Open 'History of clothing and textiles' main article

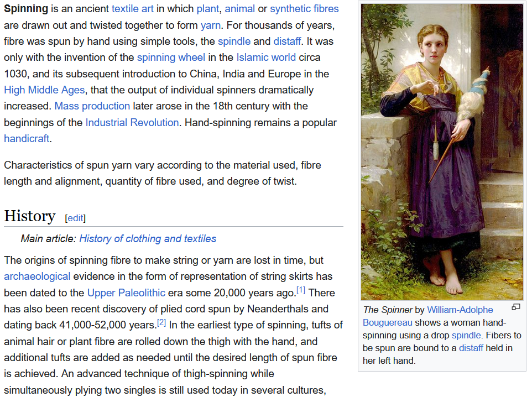148,239
